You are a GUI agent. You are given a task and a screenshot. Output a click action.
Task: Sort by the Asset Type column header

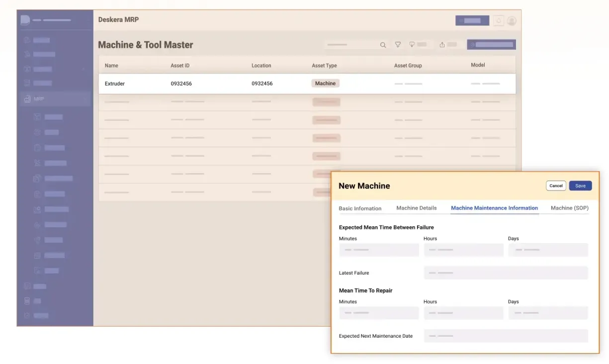[x=324, y=66]
